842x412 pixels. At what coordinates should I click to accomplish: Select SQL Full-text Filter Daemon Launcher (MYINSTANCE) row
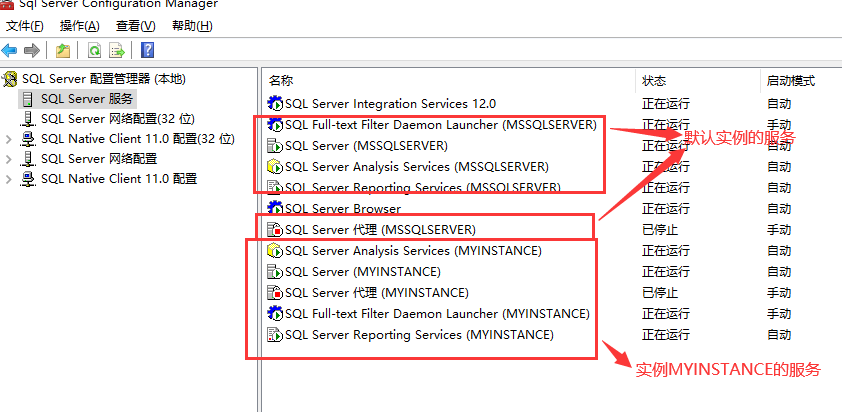tap(437, 313)
